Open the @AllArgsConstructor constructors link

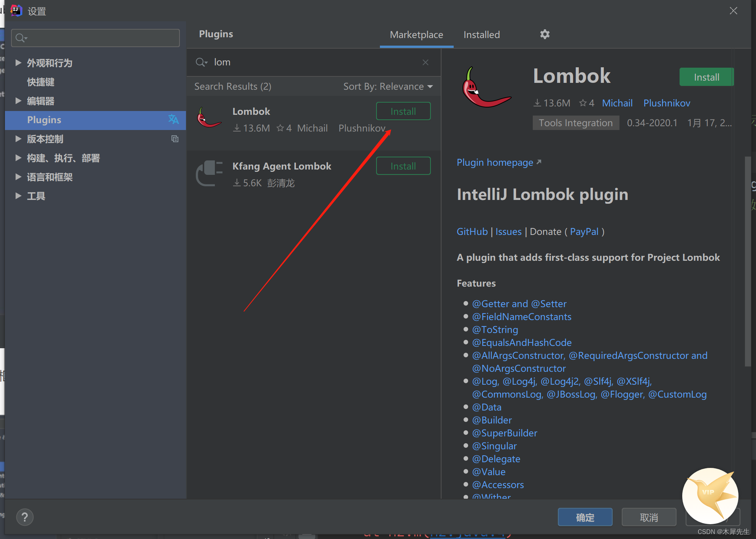(590, 362)
